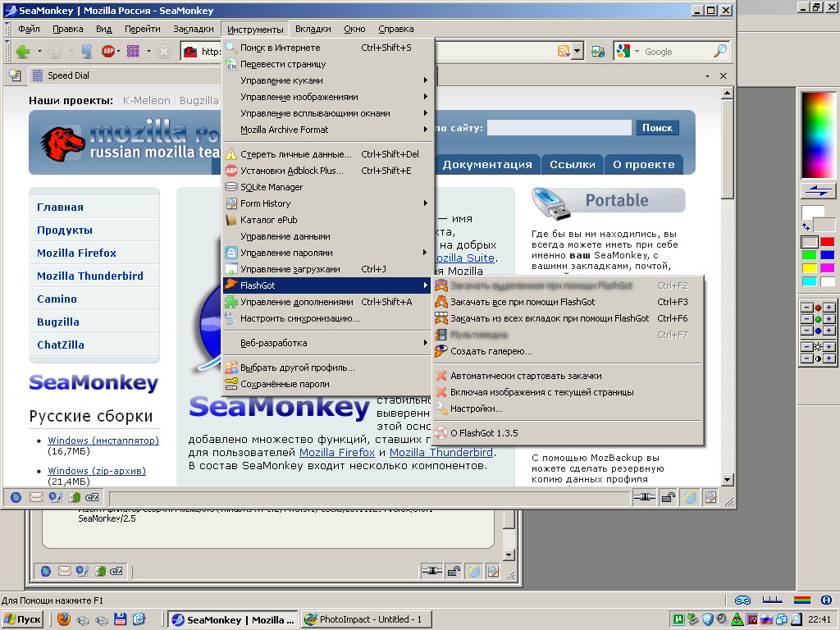Click the 3D glasses icon in PhotoImpact status bar
The width and height of the screenshot is (840, 630).
pyautogui.click(x=742, y=600)
